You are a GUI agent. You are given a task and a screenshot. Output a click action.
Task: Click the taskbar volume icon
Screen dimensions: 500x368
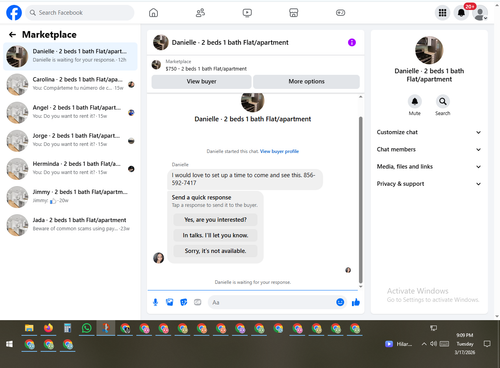pyautogui.click(x=433, y=344)
